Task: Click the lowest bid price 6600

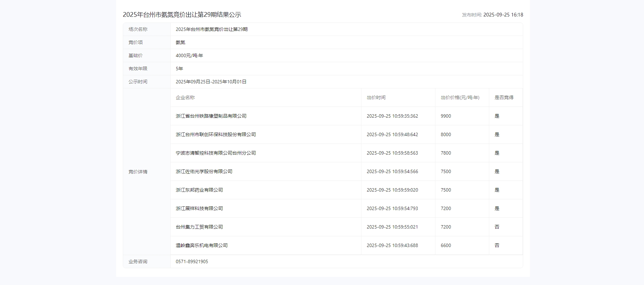Action: point(446,245)
